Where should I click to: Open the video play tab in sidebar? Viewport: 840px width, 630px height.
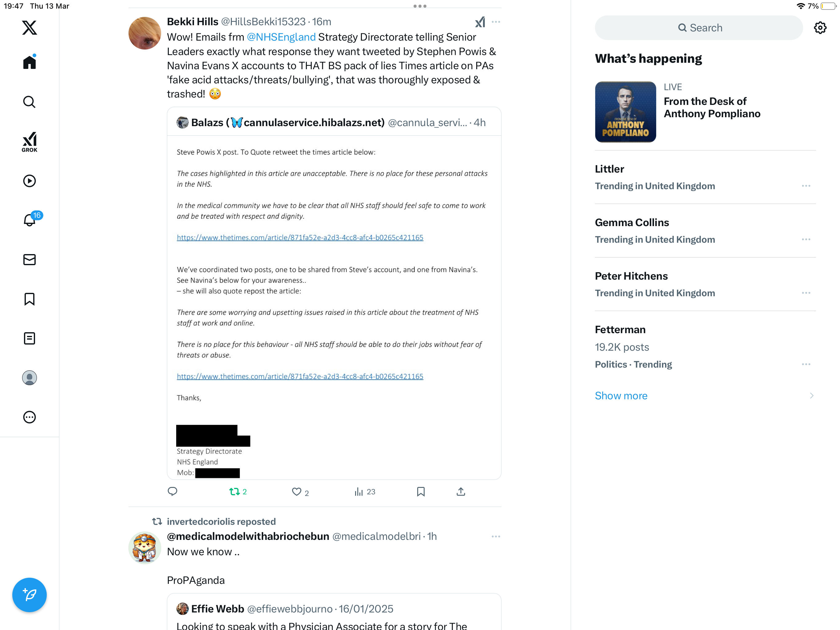29,181
